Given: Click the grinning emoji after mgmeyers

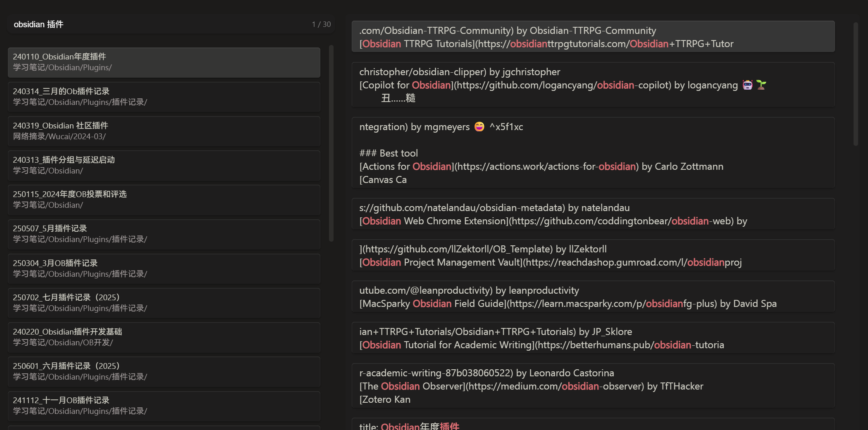Looking at the screenshot, I should click(479, 127).
